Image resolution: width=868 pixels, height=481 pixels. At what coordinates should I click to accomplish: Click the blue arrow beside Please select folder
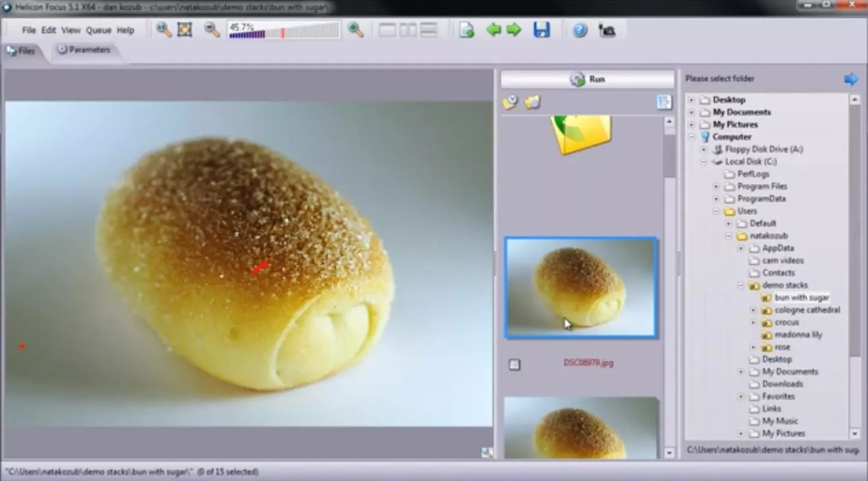tap(851, 79)
